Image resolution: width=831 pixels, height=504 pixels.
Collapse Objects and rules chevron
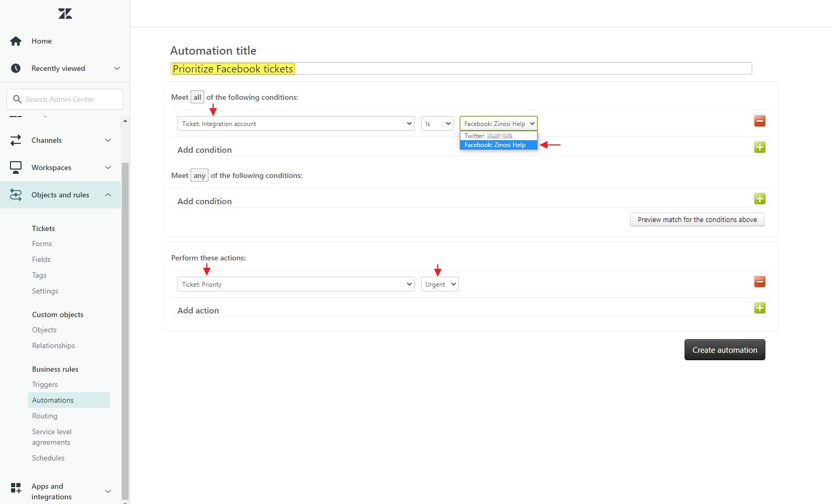click(108, 195)
